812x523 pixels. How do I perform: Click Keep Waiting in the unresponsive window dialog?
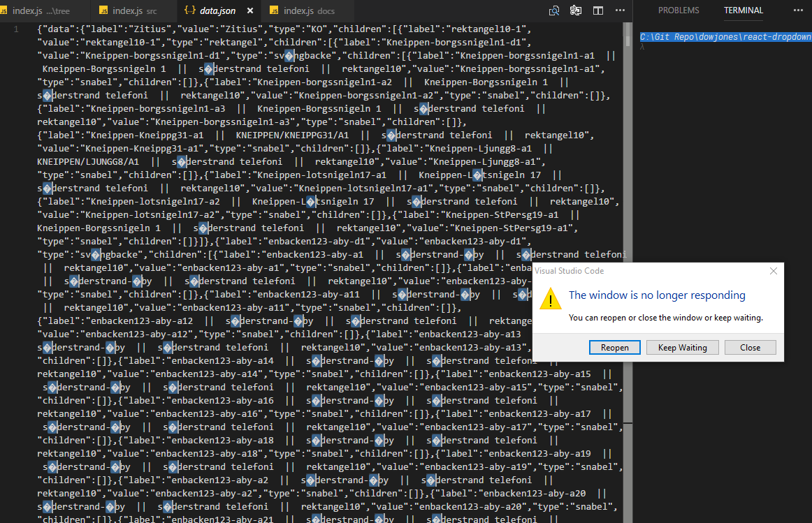pos(682,347)
